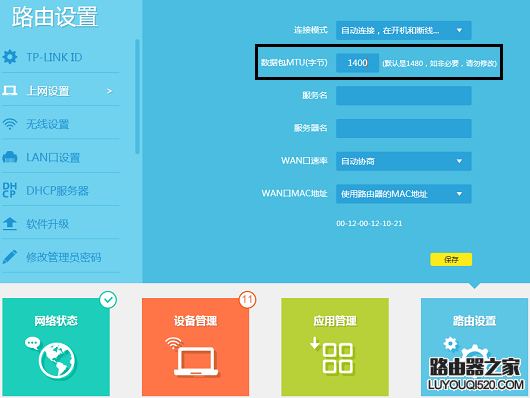Click the > chevron next to 上网设置
The image size is (530, 398).
(109, 91)
